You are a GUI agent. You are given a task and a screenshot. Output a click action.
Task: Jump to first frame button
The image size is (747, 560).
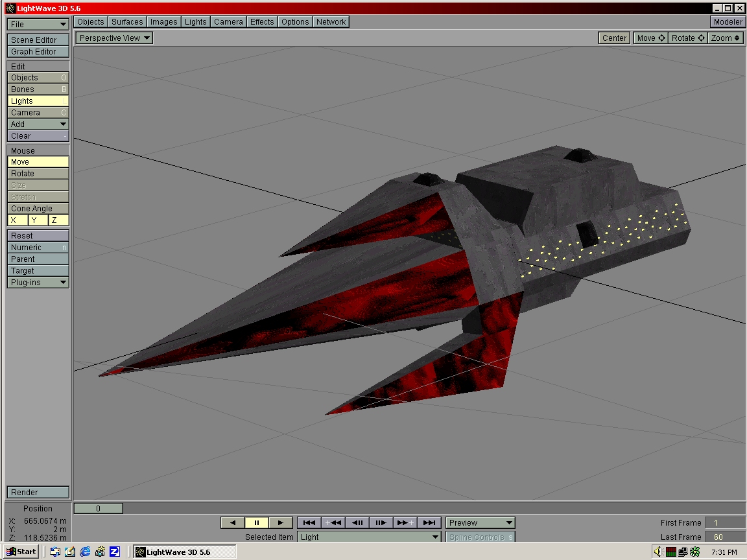point(309,522)
